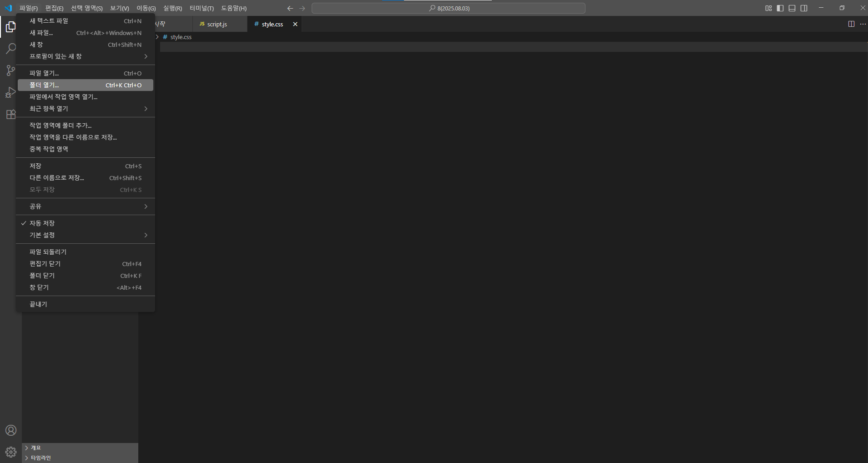Viewport: 868px width, 463px height.
Task: Click into the empty first editor line
Action: point(514,47)
